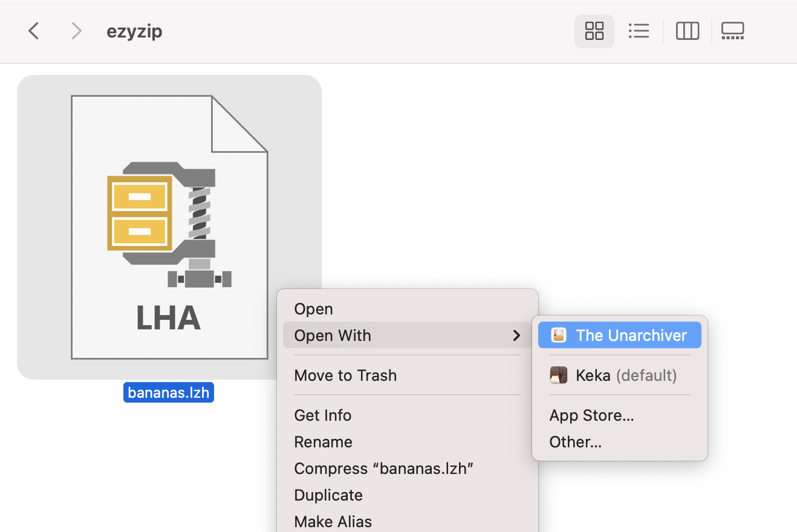Click the forward navigation arrow
Viewport: 797px width, 532px height.
pos(76,31)
